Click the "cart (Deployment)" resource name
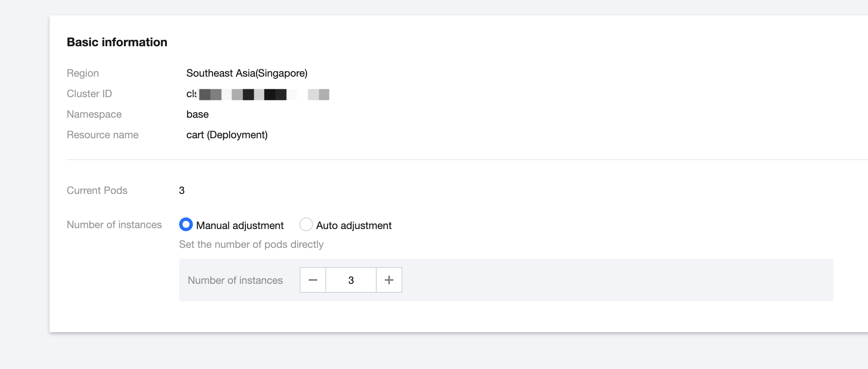 [x=227, y=135]
